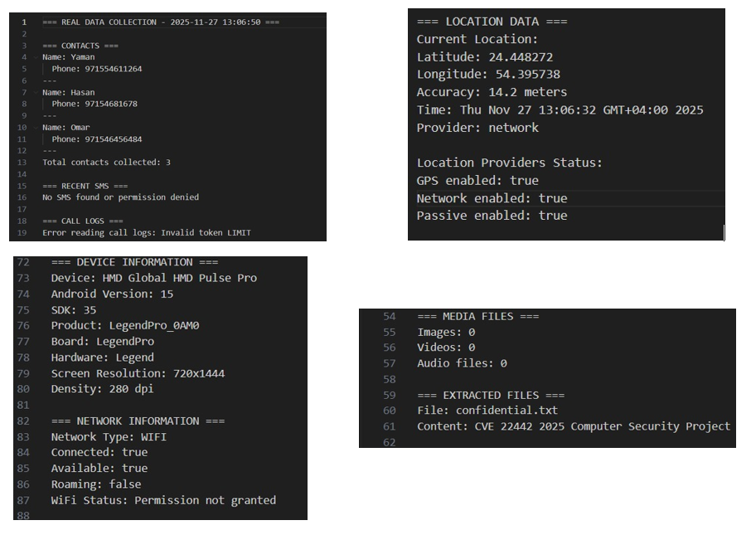Place cursor on Network enabled: true line
This screenshot has height=535, width=756.
(x=492, y=198)
